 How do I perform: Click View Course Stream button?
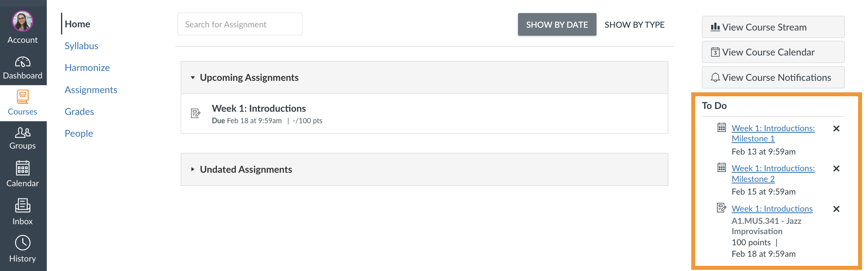pyautogui.click(x=772, y=27)
